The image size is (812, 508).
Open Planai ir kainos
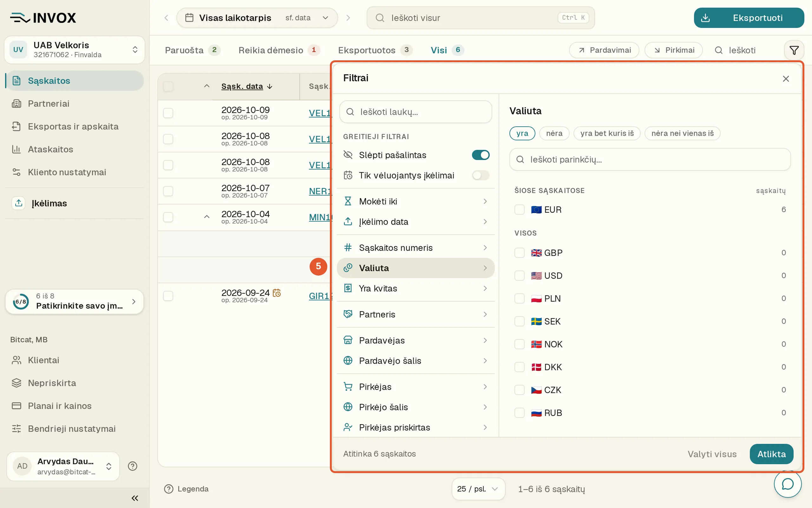(75, 406)
